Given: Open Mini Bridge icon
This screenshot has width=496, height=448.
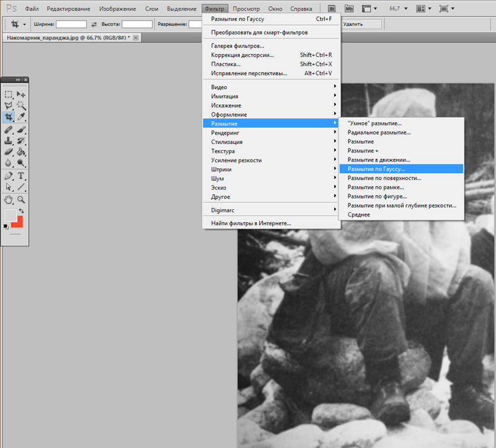Looking at the screenshot, I should 349,9.
